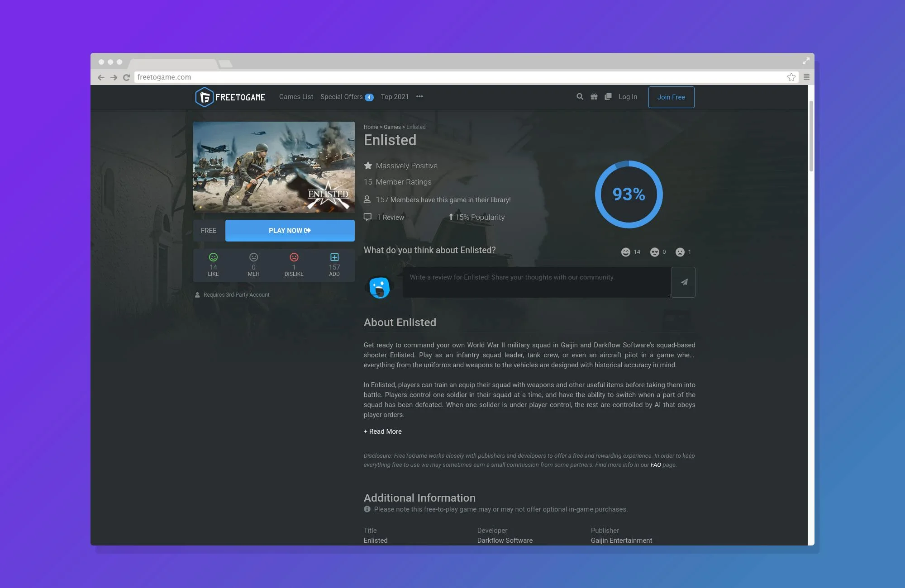This screenshot has height=588, width=905.
Task: Click the Add to library plus icon
Action: pos(334,257)
